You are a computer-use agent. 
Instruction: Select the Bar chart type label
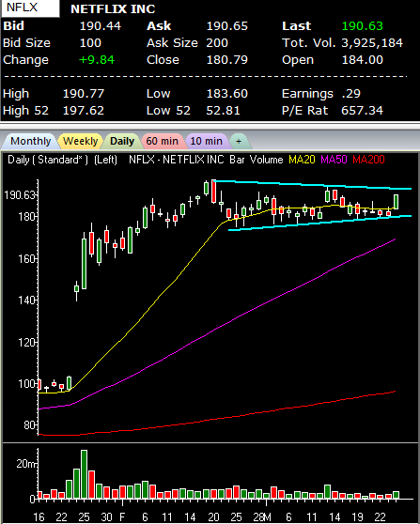point(237,160)
